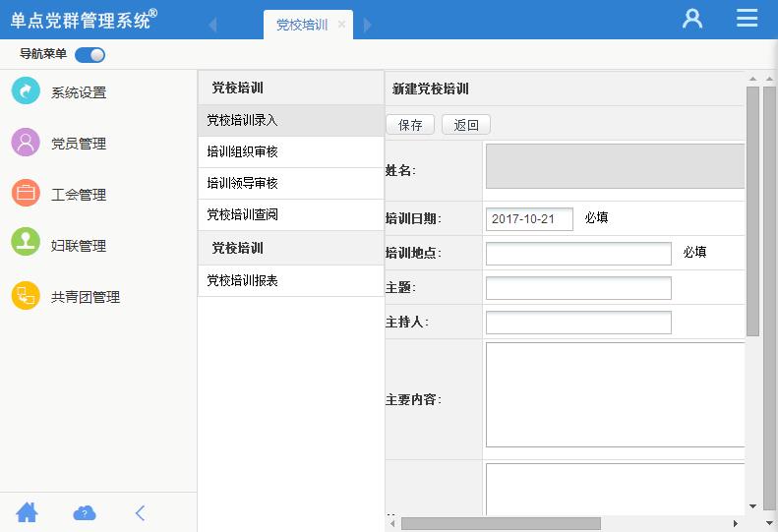Select 党校培训录入 in submenu
This screenshot has height=532, width=778.
pos(291,120)
